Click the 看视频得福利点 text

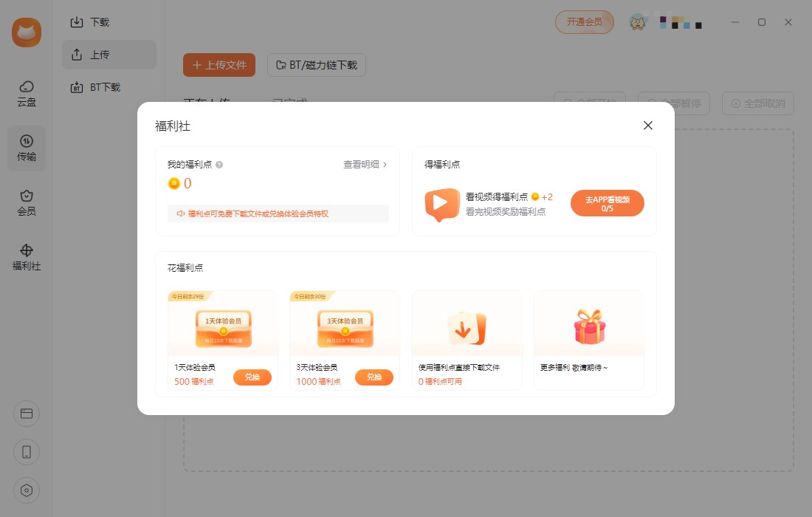tap(497, 197)
